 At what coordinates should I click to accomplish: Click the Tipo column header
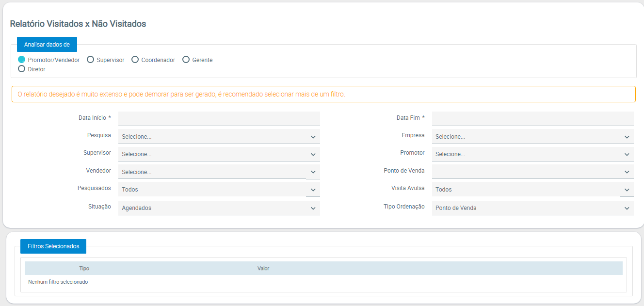pyautogui.click(x=84, y=268)
